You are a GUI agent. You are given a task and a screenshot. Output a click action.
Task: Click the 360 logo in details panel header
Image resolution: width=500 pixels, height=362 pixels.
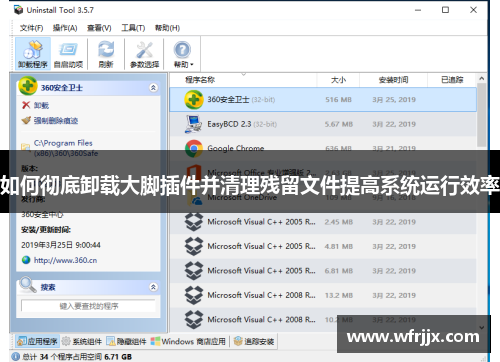click(x=28, y=86)
